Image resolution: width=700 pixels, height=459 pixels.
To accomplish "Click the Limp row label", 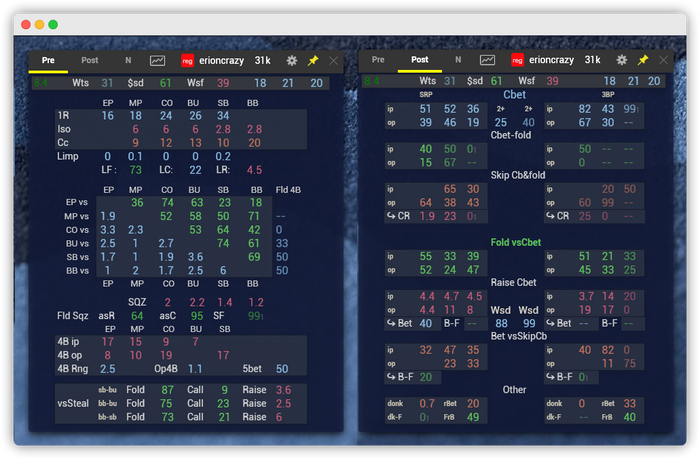I will (x=68, y=156).
